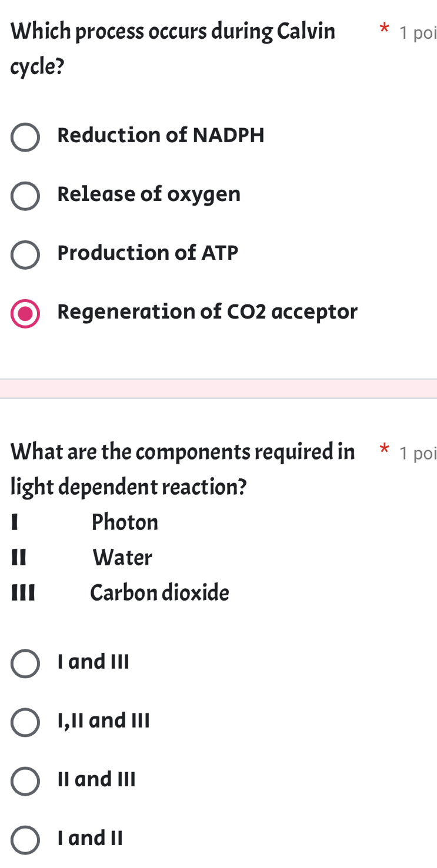The height and width of the screenshot is (868, 437).
Task: Click the Calvin cycle question title
Action: 172,48
